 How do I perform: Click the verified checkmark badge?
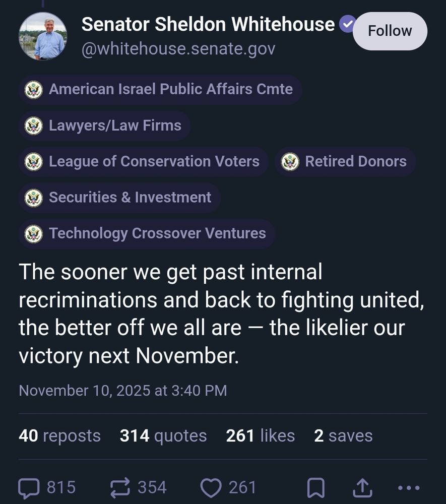(348, 23)
